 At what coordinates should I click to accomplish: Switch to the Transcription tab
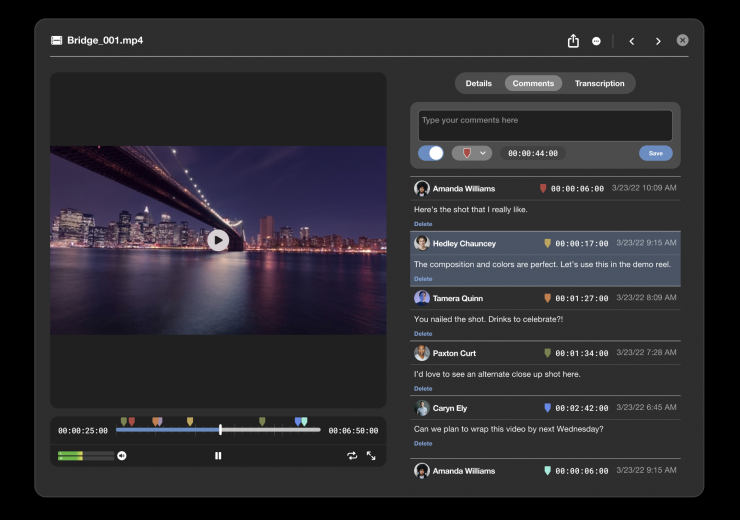point(599,83)
